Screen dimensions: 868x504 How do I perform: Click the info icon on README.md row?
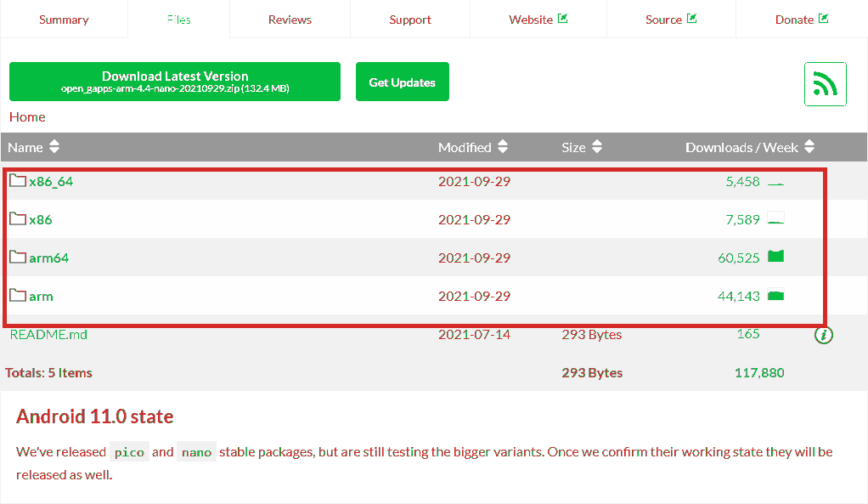(x=824, y=335)
